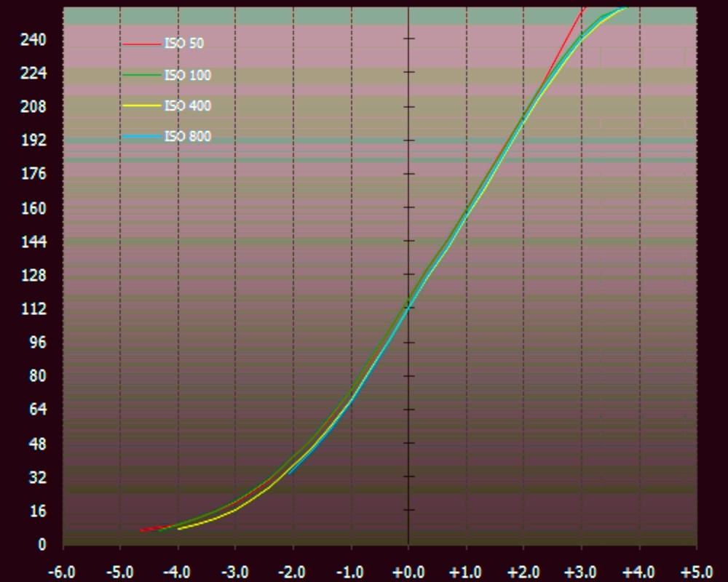The height and width of the screenshot is (582, 728).
Task: Click the green ISO 100 legend line
Action: coord(142,75)
